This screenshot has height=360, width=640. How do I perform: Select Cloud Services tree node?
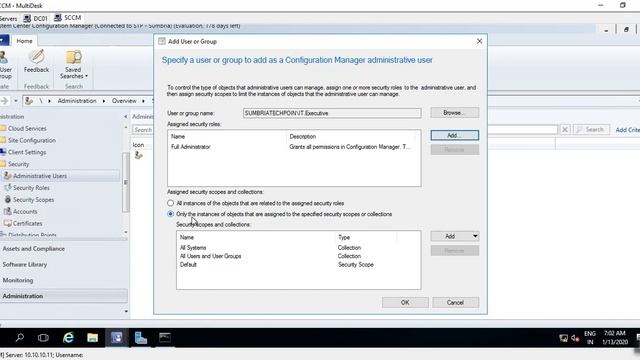[x=27, y=129]
